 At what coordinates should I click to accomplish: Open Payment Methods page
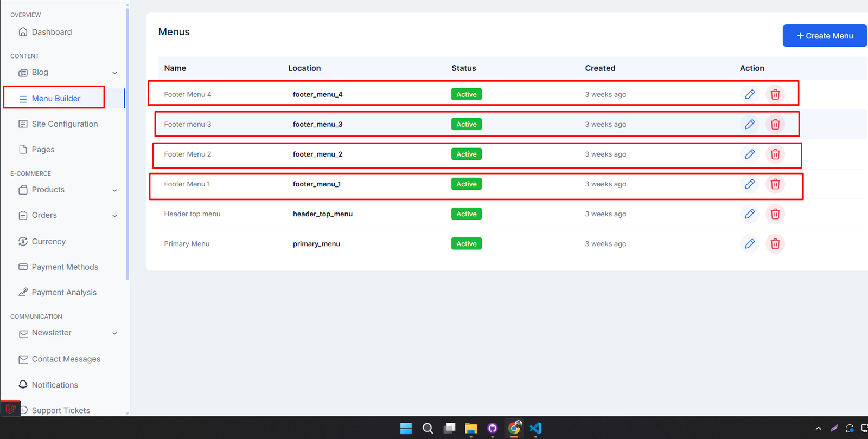(65, 267)
